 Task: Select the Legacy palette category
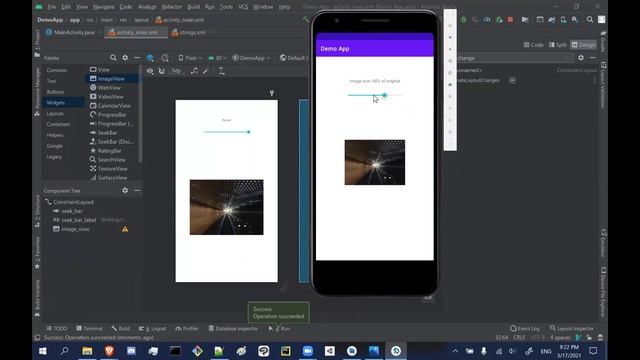pyautogui.click(x=54, y=157)
